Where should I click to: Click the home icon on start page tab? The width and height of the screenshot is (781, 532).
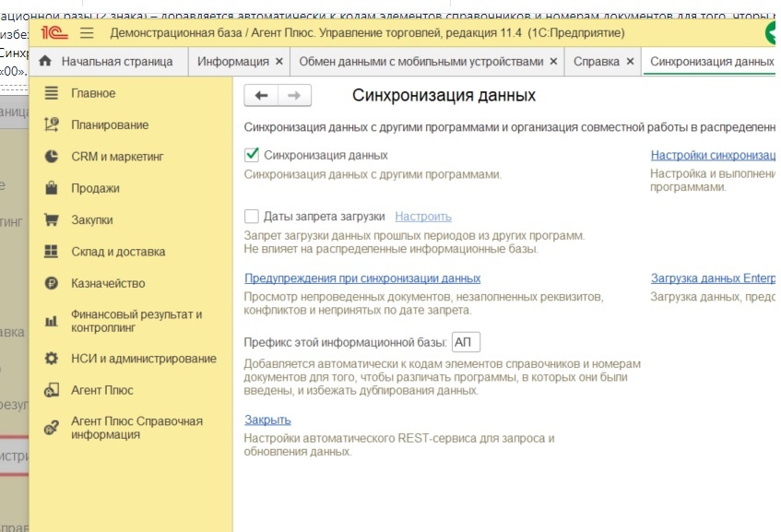coord(45,61)
